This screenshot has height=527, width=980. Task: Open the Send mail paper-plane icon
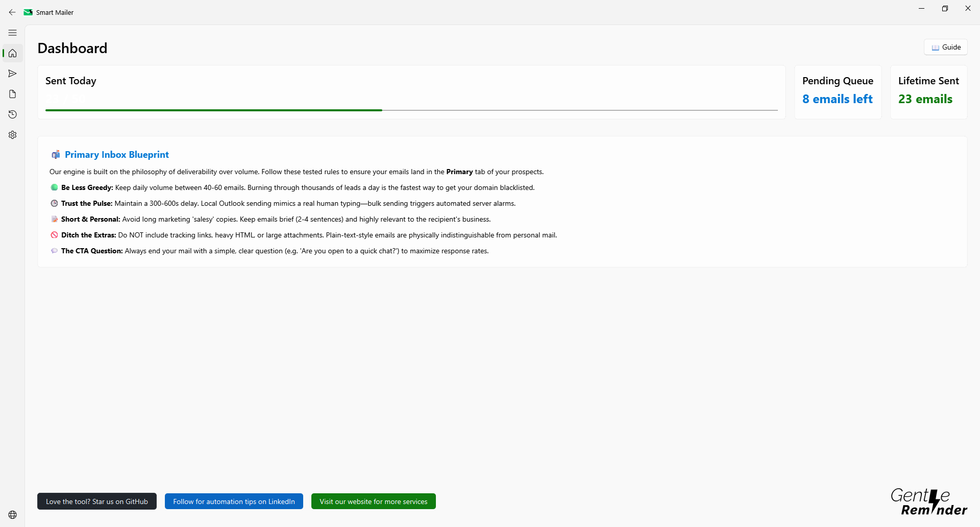tap(12, 74)
